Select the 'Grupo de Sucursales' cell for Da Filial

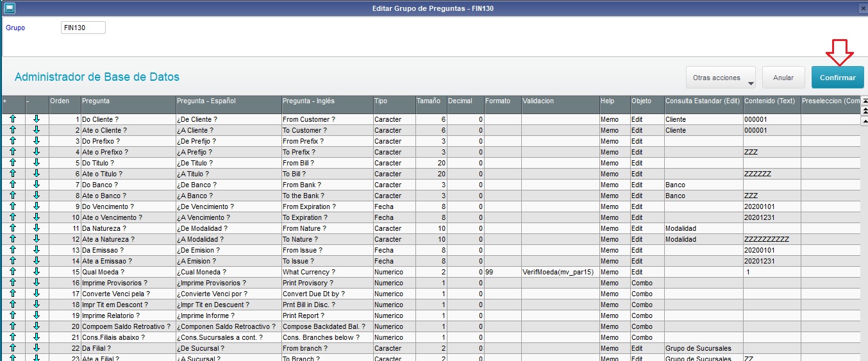[x=703, y=348]
